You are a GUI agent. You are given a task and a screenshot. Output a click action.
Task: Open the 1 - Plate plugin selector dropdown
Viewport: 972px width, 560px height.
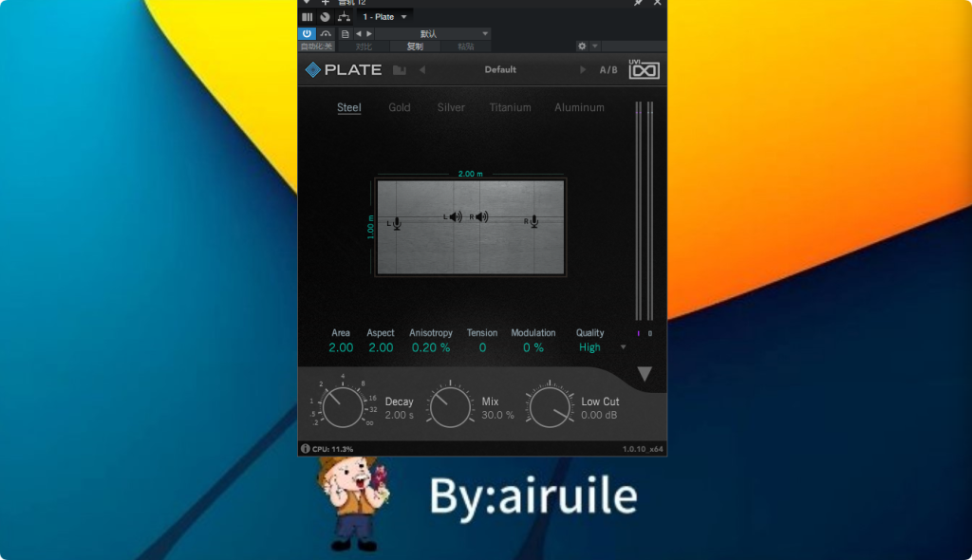pyautogui.click(x=385, y=17)
